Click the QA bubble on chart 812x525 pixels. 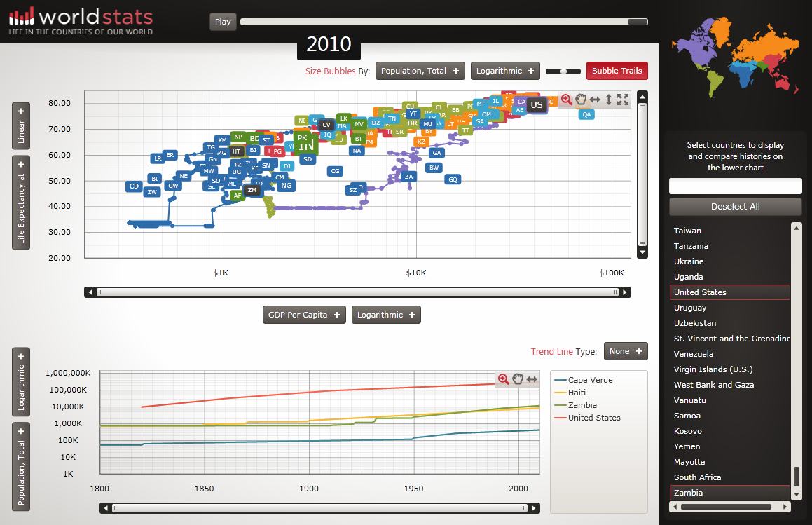[x=586, y=114]
